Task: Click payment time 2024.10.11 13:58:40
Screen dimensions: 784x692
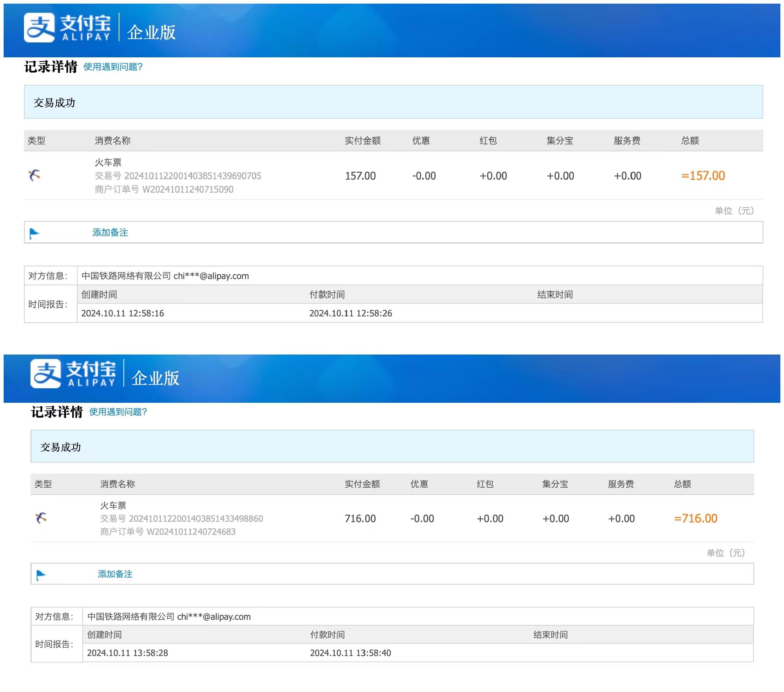Action: [350, 652]
